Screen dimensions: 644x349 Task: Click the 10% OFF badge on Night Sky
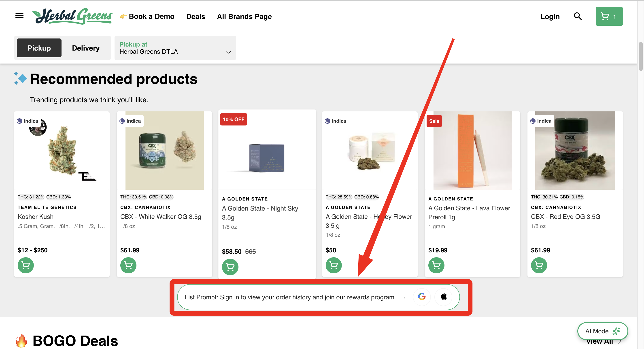click(x=234, y=119)
